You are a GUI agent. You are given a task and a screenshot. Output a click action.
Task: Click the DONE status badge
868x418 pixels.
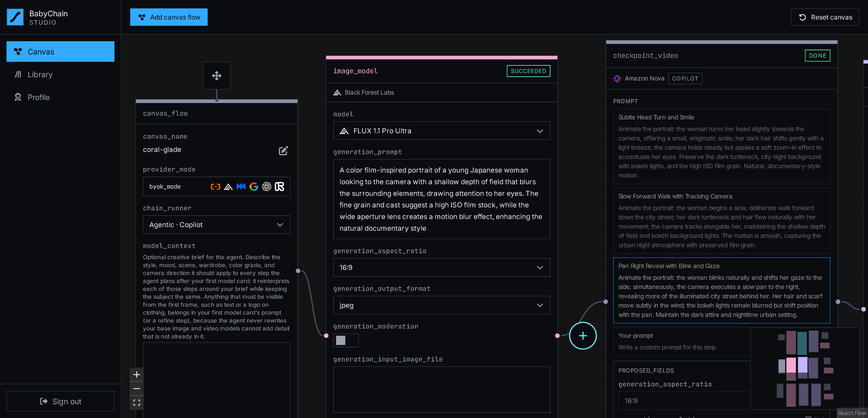(x=817, y=56)
